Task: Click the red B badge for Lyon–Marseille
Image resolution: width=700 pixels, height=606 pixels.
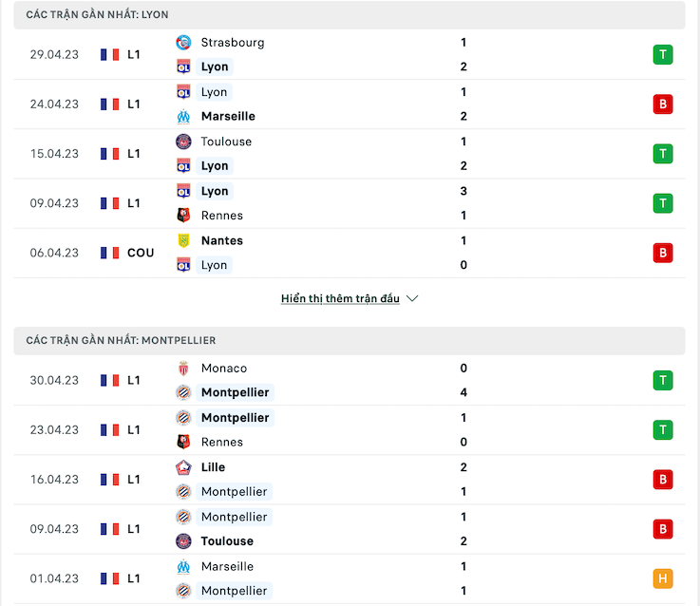Action: pos(663,104)
